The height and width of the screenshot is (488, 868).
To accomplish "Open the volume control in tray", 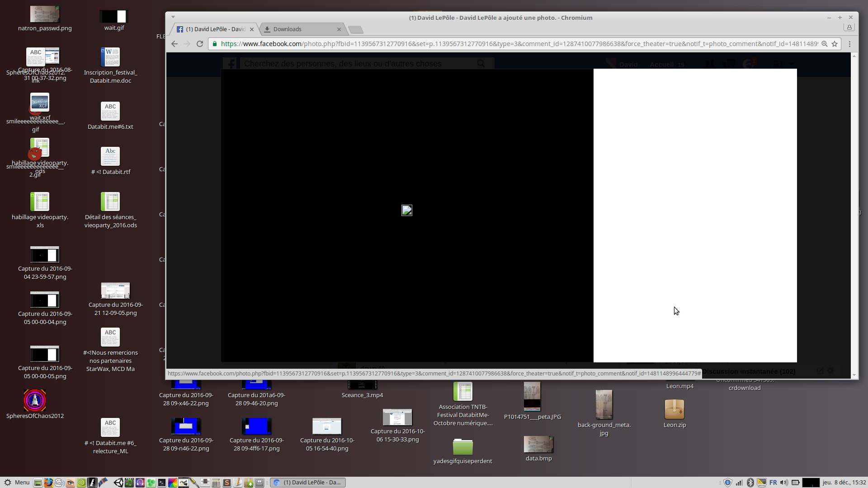I will click(784, 483).
